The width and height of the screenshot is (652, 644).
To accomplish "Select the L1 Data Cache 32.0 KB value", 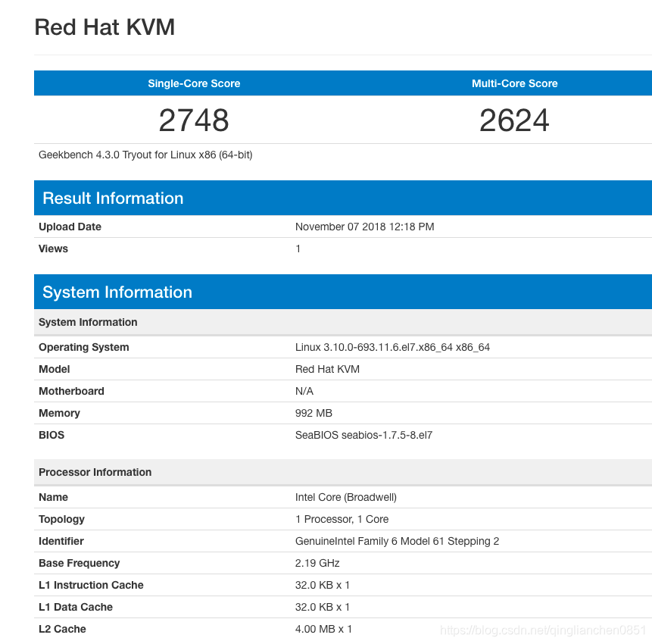I will 323,608.
